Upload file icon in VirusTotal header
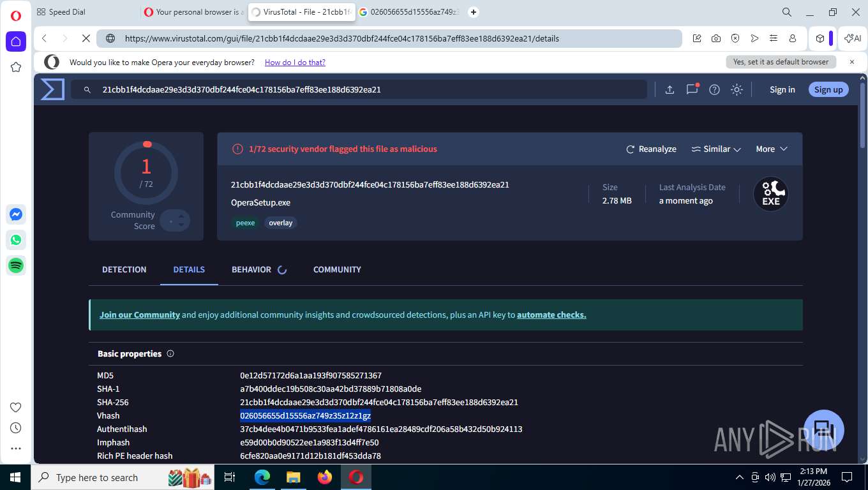This screenshot has width=868, height=490. coord(670,89)
